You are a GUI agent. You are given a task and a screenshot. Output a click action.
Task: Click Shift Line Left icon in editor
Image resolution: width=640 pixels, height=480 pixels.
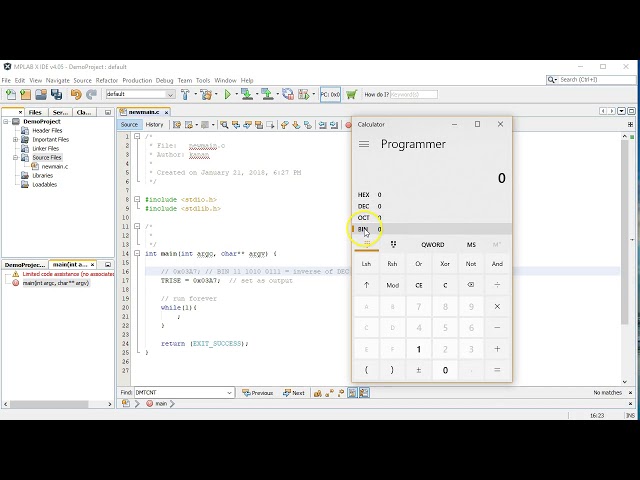point(322,125)
